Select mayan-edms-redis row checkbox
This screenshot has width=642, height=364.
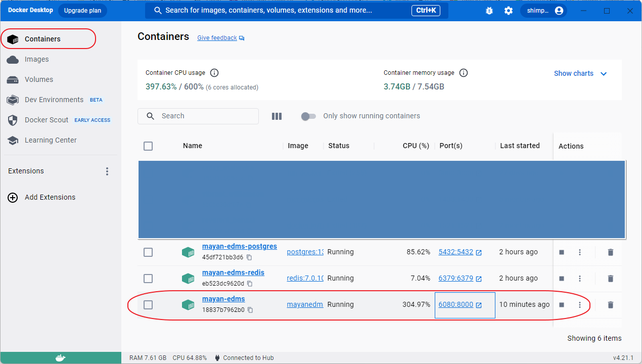tap(148, 279)
